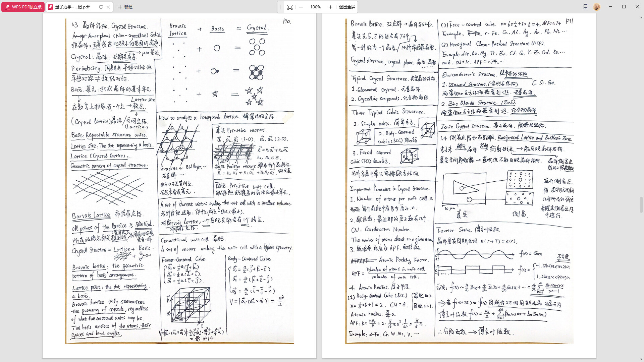The image size is (644, 362).
Task: Click the vertical scrollbar thumb
Action: (641, 205)
